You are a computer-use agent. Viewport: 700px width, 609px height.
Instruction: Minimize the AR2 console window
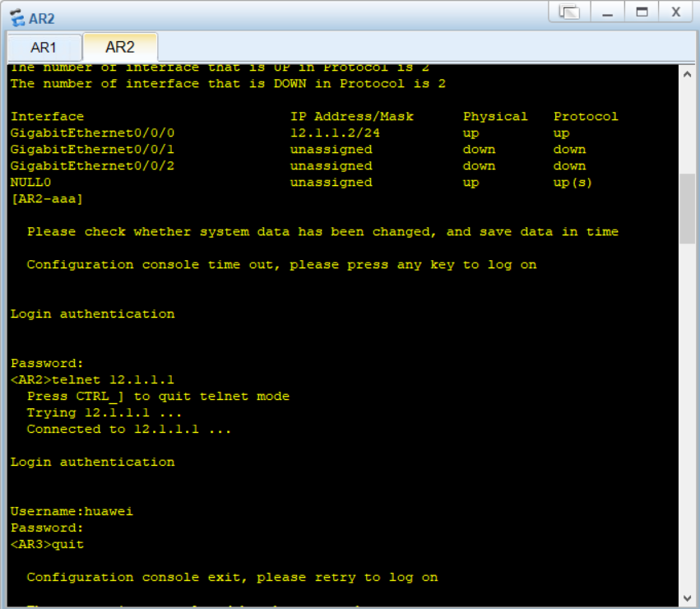(607, 12)
